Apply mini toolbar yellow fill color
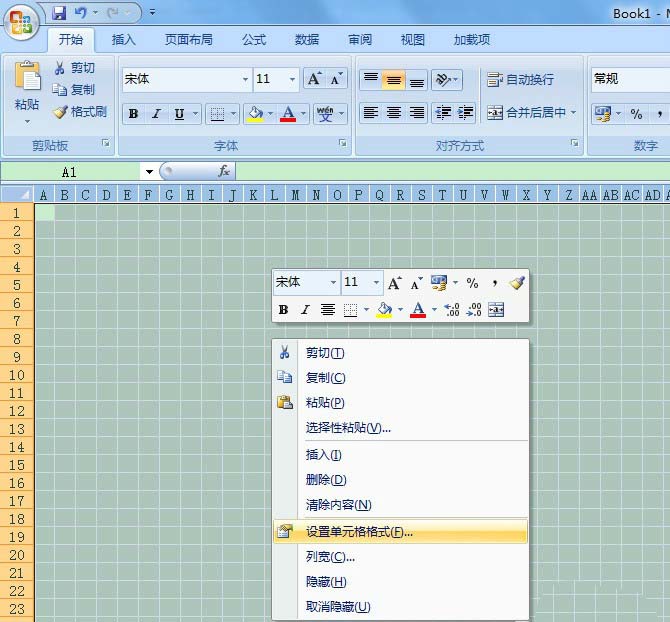This screenshot has width=670, height=622. [x=384, y=309]
